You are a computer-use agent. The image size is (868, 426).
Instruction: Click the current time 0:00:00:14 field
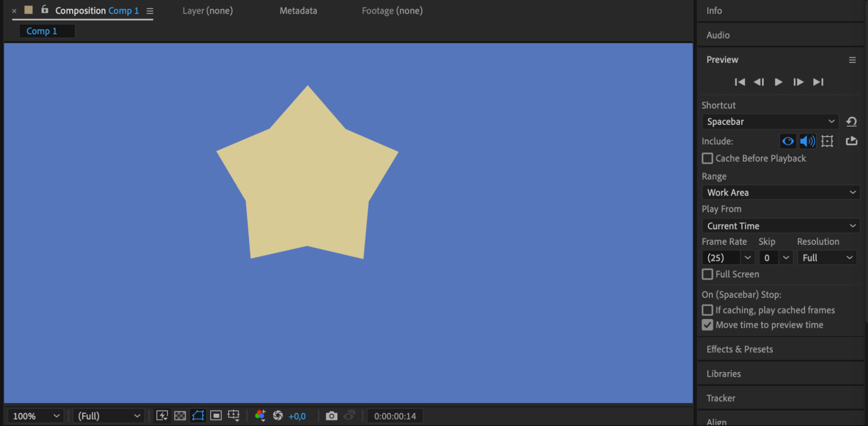(x=395, y=416)
